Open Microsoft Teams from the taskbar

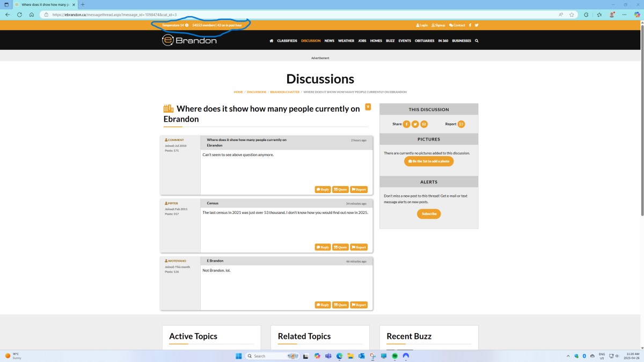point(328,356)
